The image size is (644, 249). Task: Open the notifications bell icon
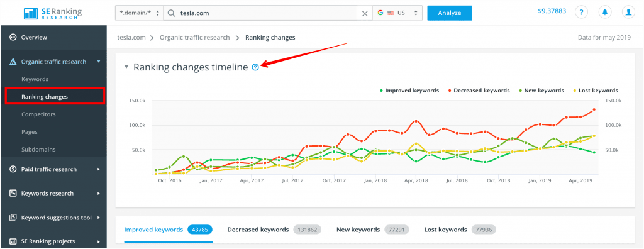(x=604, y=13)
